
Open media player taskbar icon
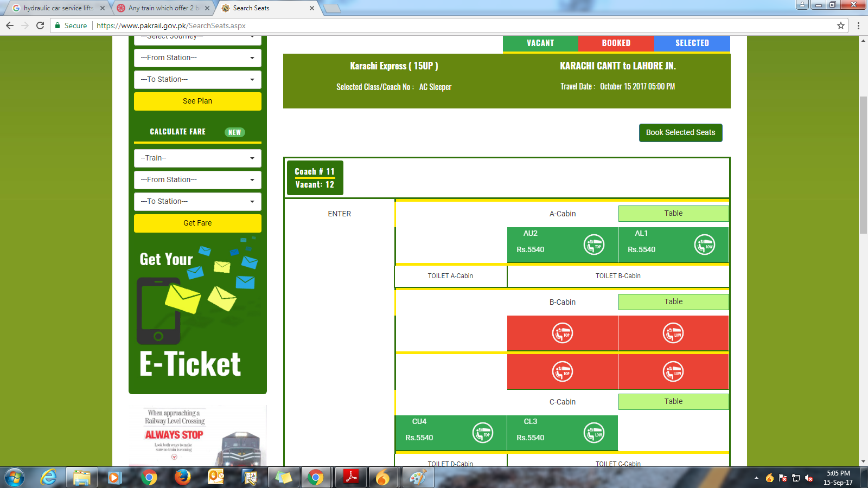tap(114, 477)
